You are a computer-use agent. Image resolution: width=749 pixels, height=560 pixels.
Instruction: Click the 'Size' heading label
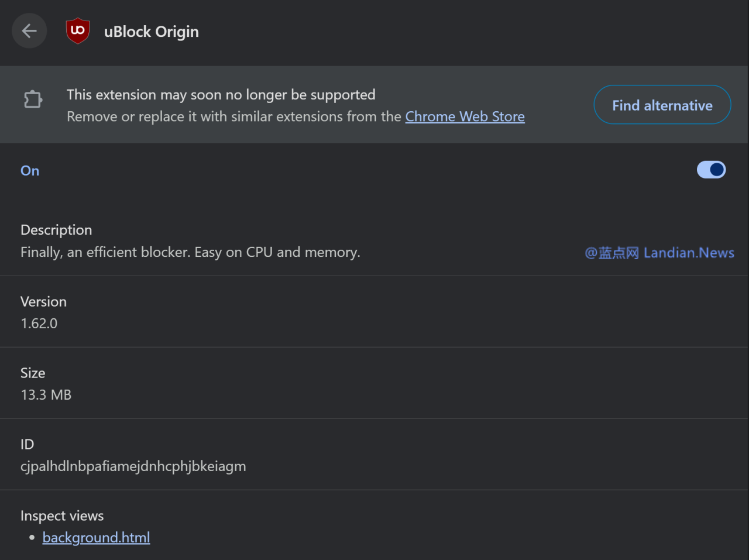[33, 373]
